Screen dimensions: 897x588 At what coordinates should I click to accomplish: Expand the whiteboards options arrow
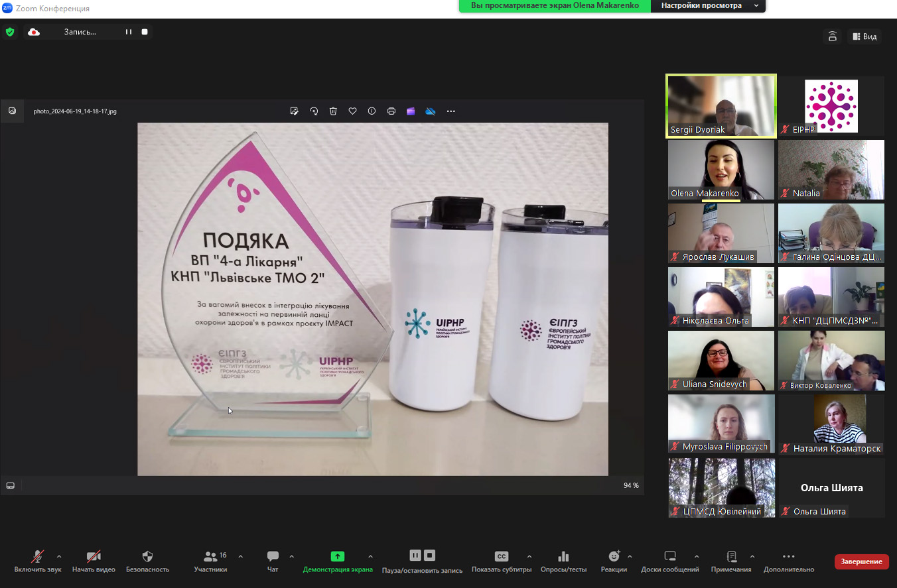(x=697, y=556)
